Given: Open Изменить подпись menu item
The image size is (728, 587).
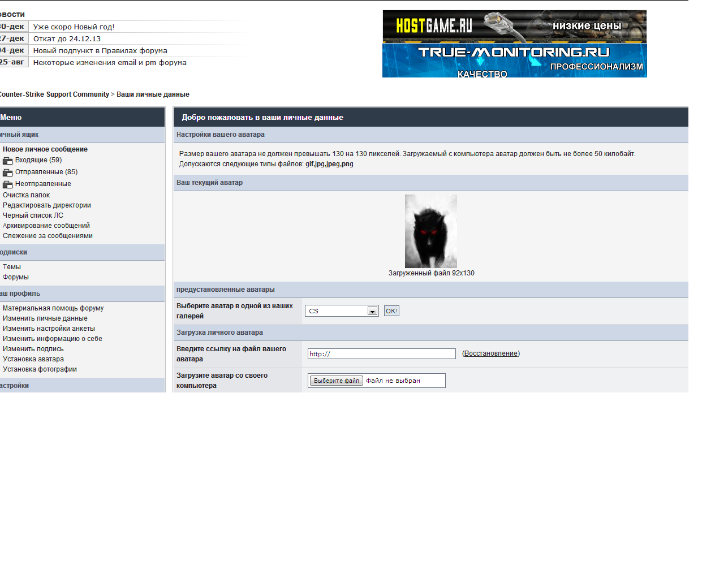Looking at the screenshot, I should pos(33,349).
